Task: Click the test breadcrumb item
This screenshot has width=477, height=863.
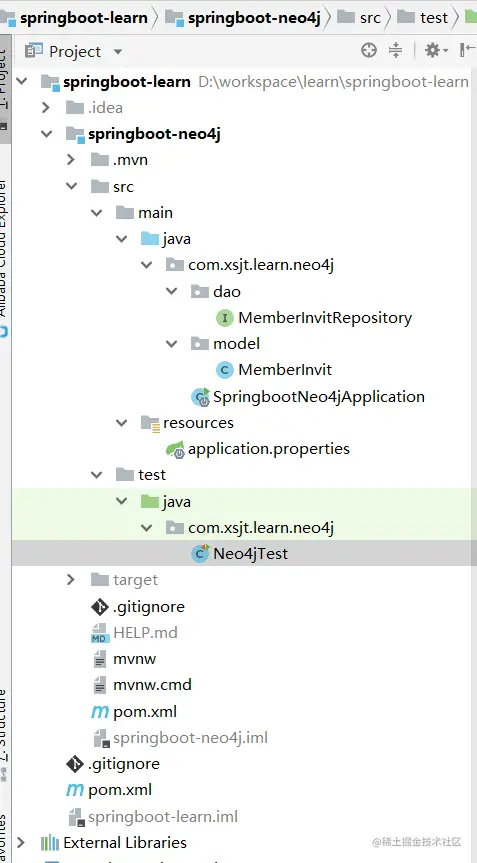Action: point(422,18)
